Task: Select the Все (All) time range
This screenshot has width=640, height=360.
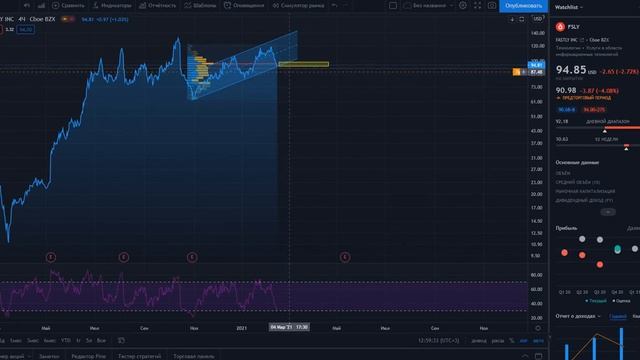Action: (102, 340)
